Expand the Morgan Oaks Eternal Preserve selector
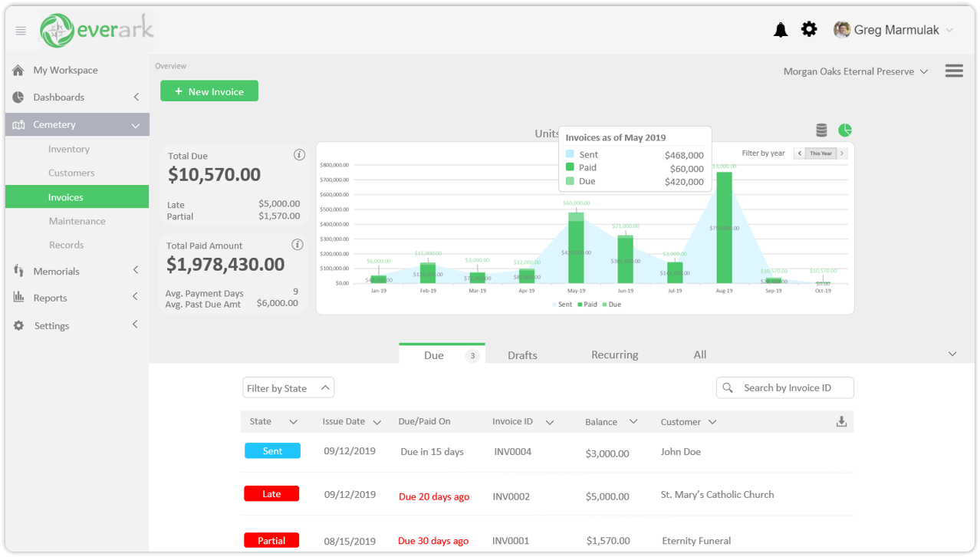This screenshot has height=557, width=980. pyautogui.click(x=855, y=71)
